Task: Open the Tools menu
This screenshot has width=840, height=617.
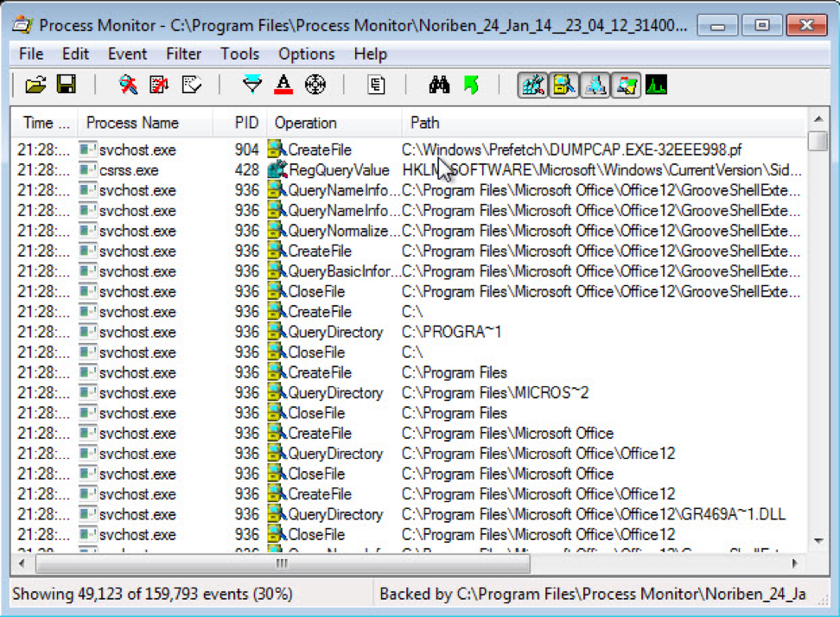Action: click(x=239, y=54)
